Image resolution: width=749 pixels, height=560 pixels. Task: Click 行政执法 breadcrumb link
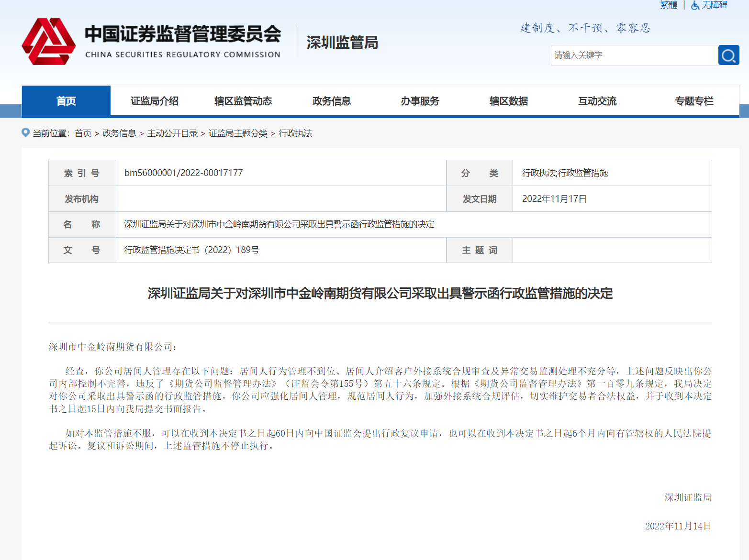(295, 133)
